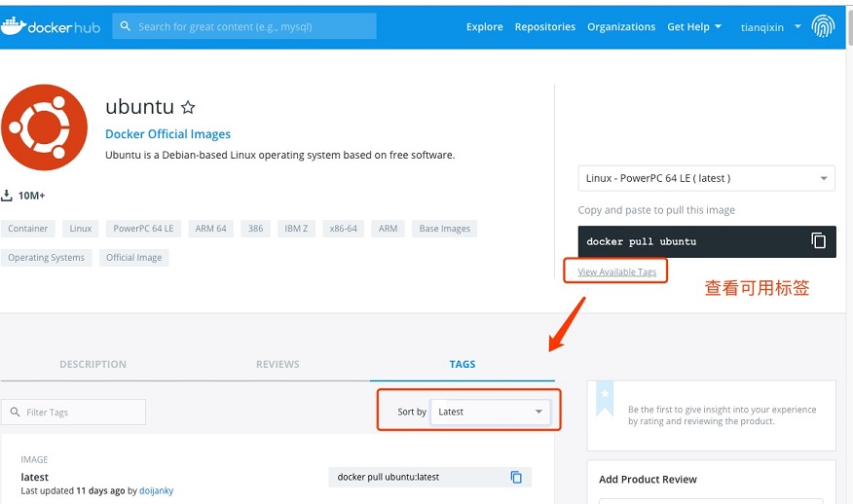Star the ubuntu repository
Image resolution: width=853 pixels, height=504 pixels.
tap(189, 108)
